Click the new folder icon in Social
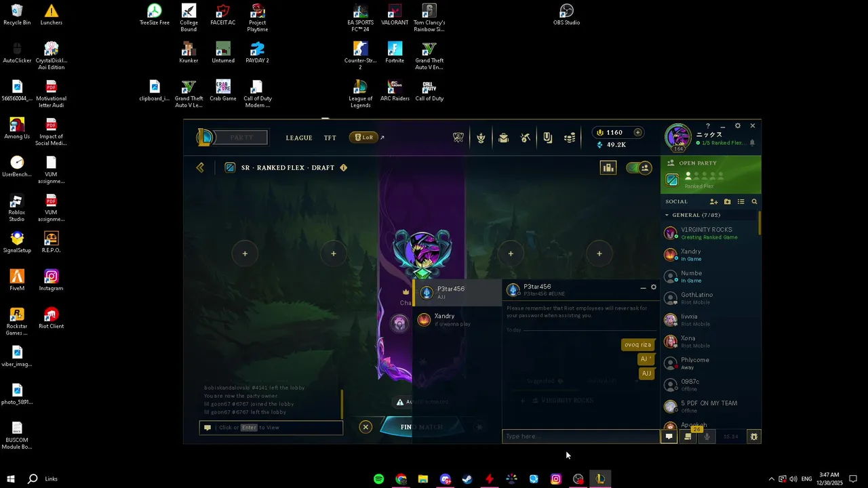The height and width of the screenshot is (488, 868). pos(727,201)
